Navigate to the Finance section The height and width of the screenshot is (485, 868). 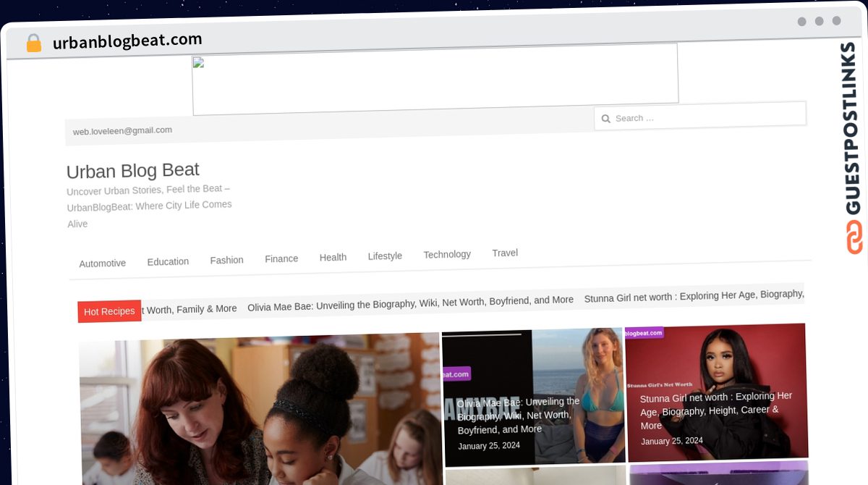click(x=281, y=258)
